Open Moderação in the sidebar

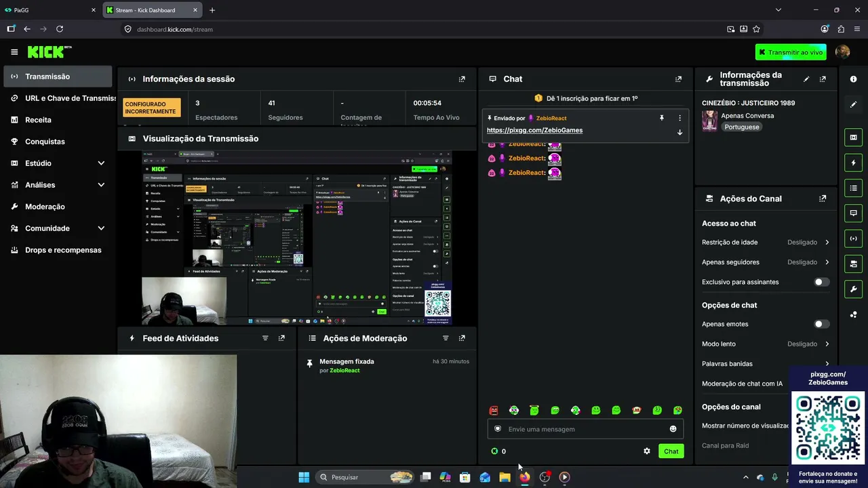tap(57, 207)
